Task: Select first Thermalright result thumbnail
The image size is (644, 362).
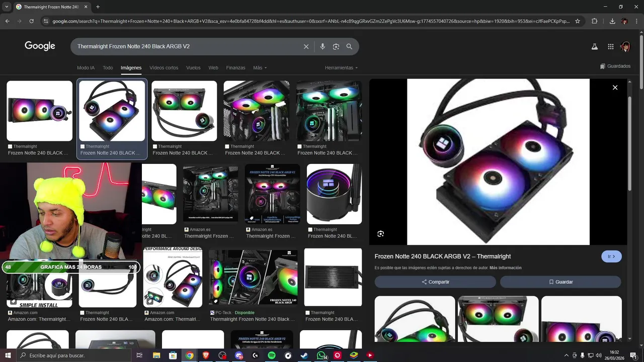Action: (x=39, y=111)
